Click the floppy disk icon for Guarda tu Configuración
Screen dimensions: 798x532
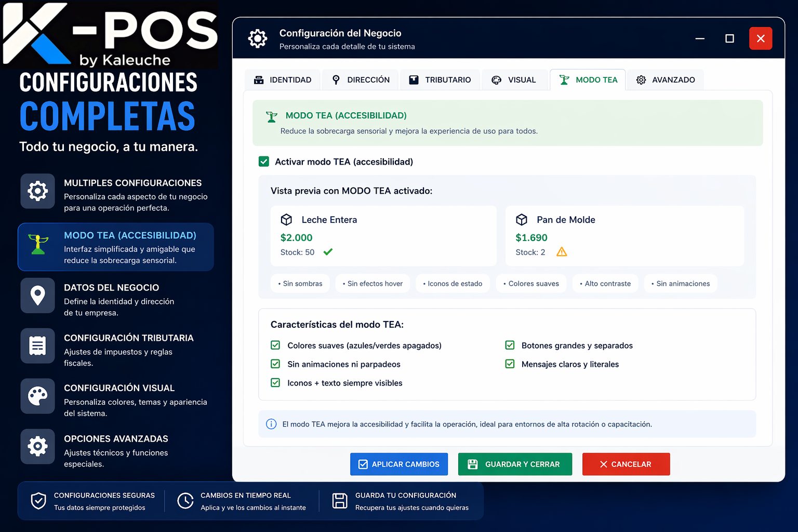(x=340, y=501)
